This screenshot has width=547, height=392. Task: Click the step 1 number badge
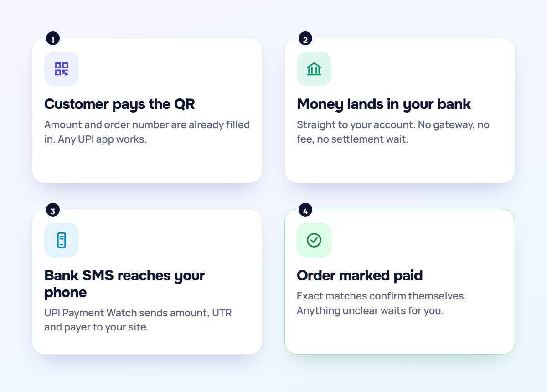click(x=53, y=40)
